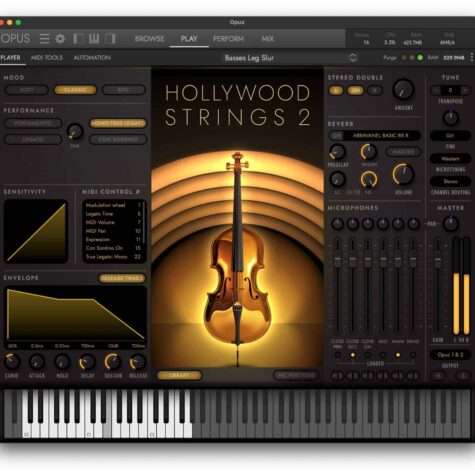475x475 pixels.
Task: Click the Envelope Attack knob
Action: [37, 362]
